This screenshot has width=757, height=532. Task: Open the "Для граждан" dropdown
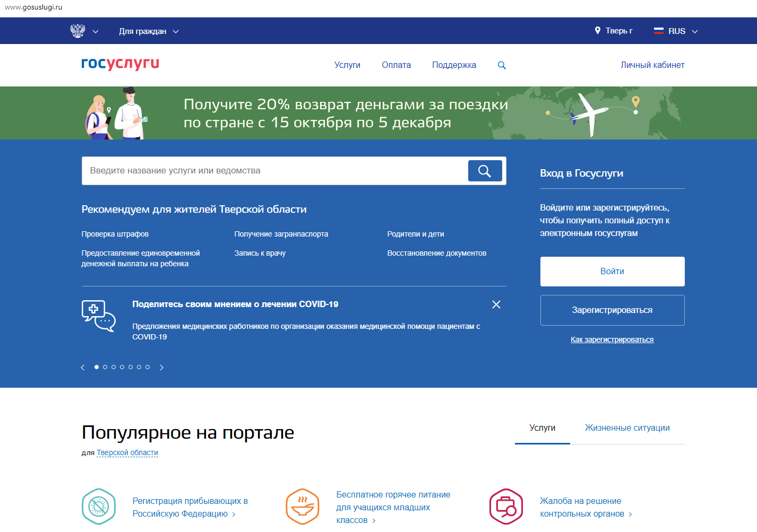(149, 31)
